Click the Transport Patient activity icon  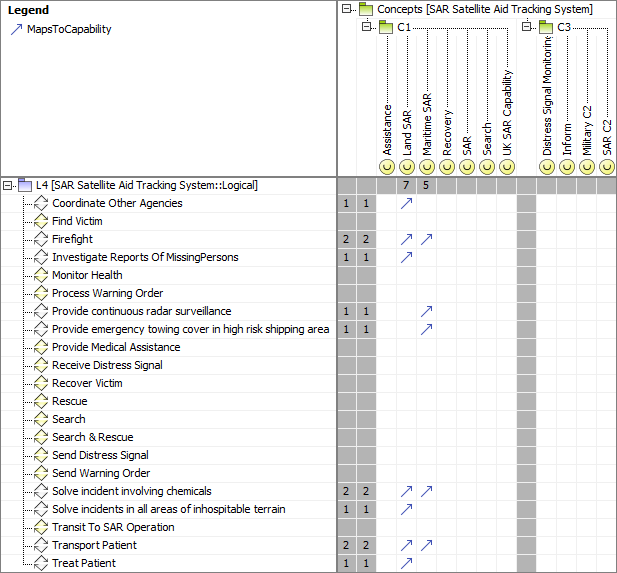pyautogui.click(x=41, y=545)
